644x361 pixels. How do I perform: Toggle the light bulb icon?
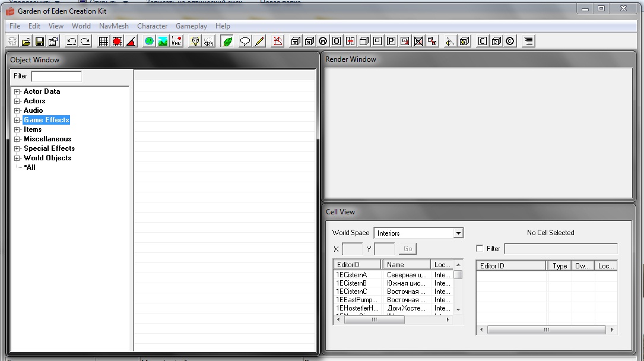195,41
